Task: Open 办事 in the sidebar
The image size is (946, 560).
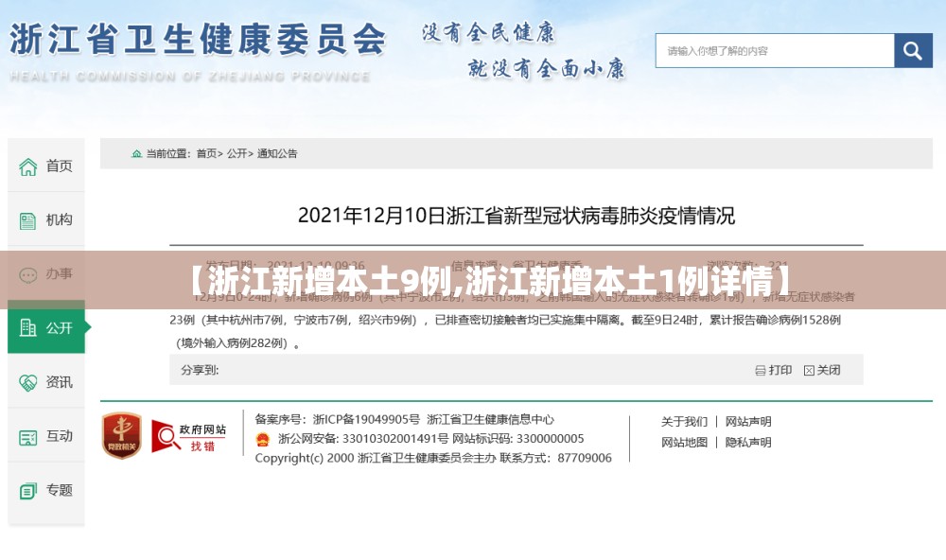Action: 45,274
